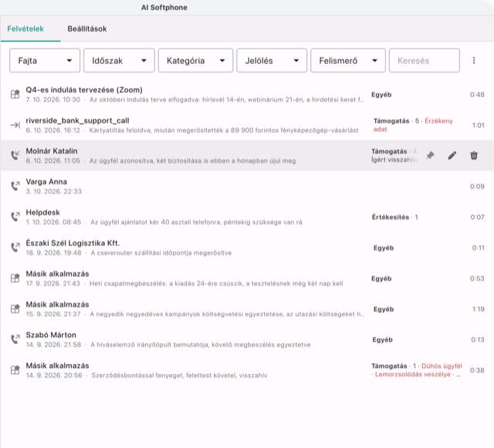Click the incoming call icon beside Molnár Katalin

click(15, 155)
